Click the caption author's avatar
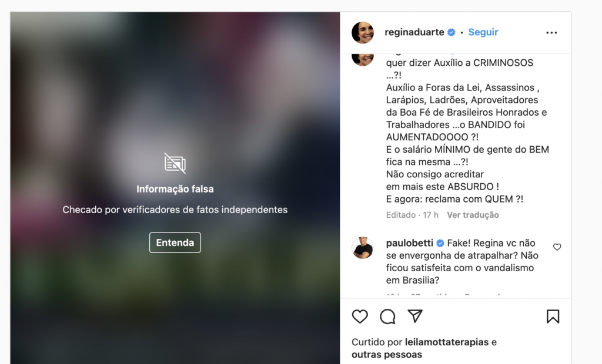This screenshot has height=364, width=602. click(x=362, y=58)
